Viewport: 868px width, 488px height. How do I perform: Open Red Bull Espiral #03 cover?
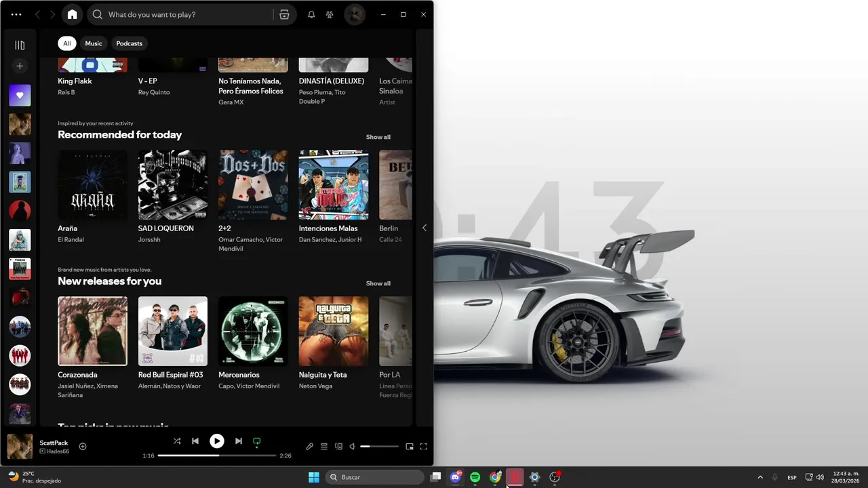[173, 331]
